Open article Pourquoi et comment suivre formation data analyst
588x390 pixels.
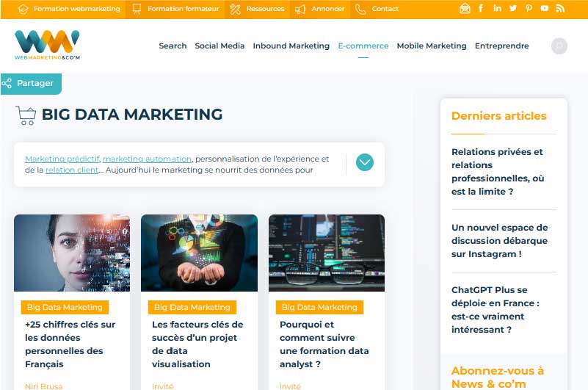pos(324,344)
